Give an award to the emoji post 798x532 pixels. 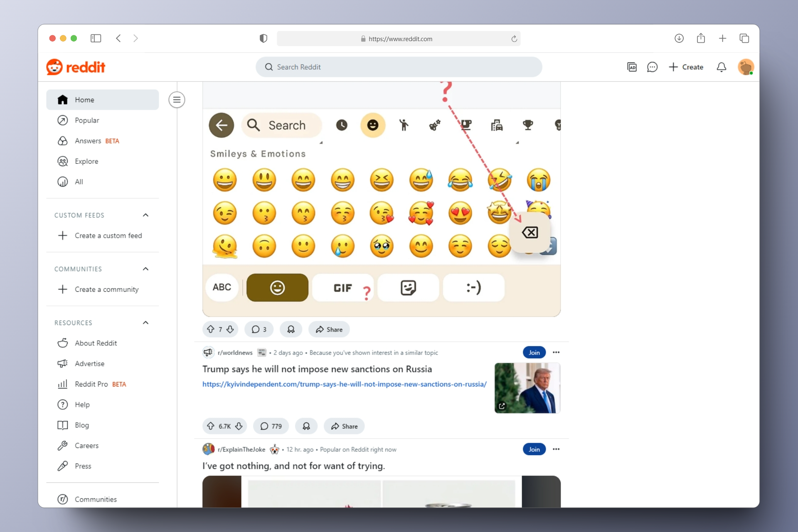[x=291, y=329]
